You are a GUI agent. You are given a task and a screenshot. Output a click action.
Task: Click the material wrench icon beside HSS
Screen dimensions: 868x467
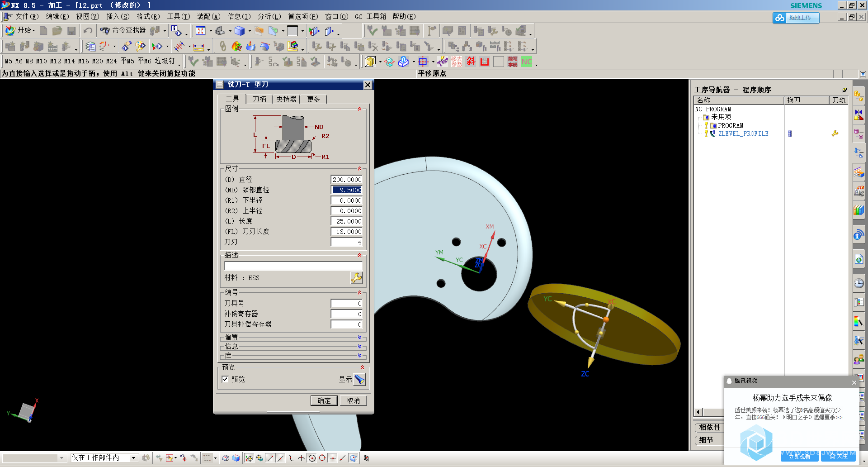356,278
